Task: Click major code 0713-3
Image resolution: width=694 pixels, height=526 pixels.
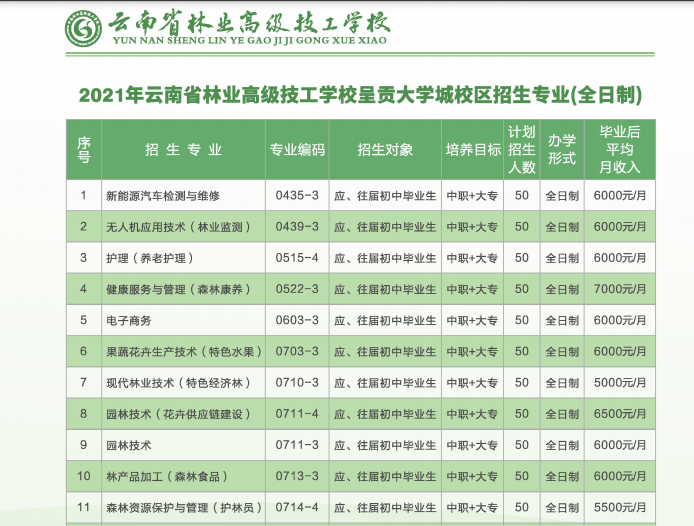Action: point(297,476)
